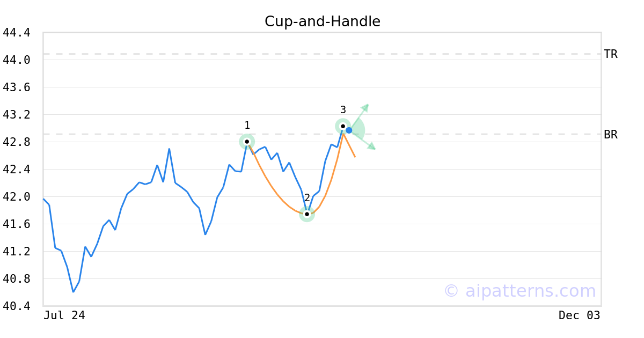
Task: Click pattern point marker 1
Action: pos(247,142)
